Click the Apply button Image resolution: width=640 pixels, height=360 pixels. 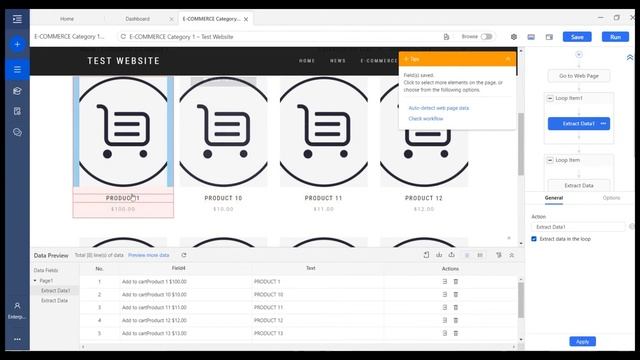coord(582,342)
